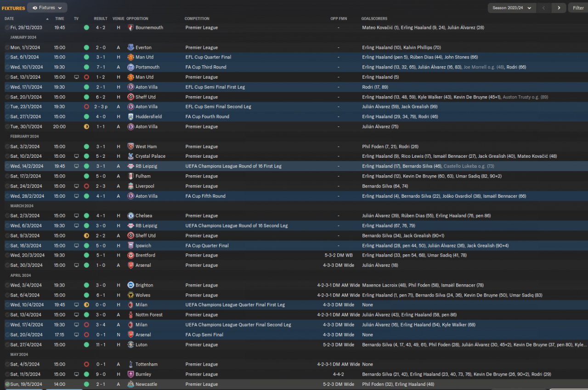
Task: Click the "20:00" kick-off time
Action: [60, 127]
